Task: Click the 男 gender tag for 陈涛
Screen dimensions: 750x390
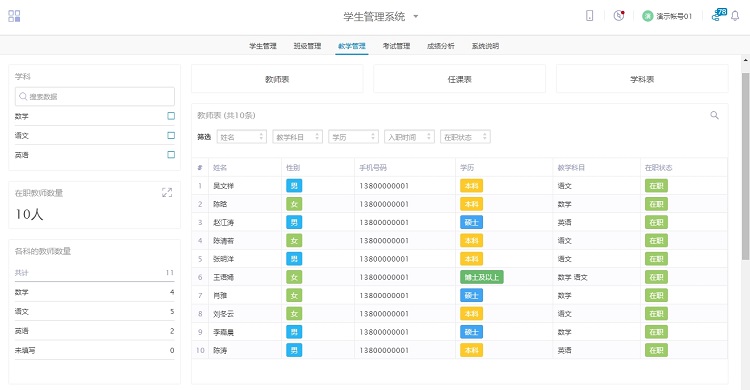Action: (294, 350)
